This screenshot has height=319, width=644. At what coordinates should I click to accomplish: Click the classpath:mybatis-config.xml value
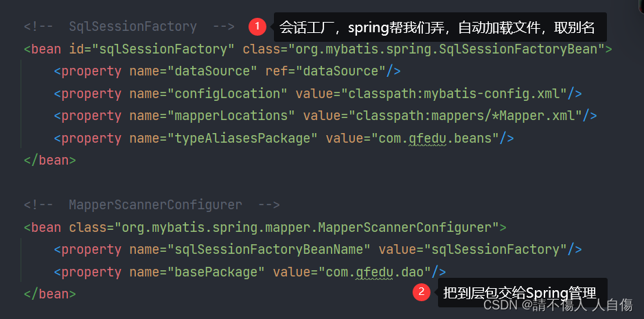pyautogui.click(x=454, y=93)
